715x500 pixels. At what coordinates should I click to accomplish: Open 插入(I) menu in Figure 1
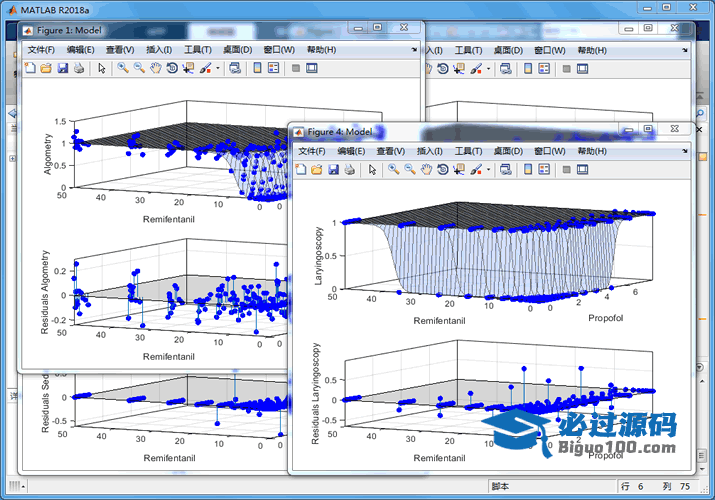pyautogui.click(x=159, y=50)
